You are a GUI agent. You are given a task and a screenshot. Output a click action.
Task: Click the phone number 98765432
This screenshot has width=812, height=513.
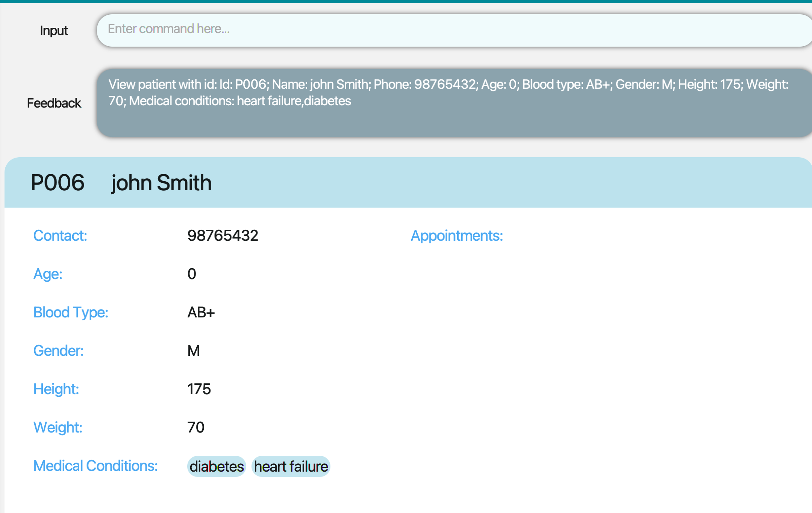(223, 236)
